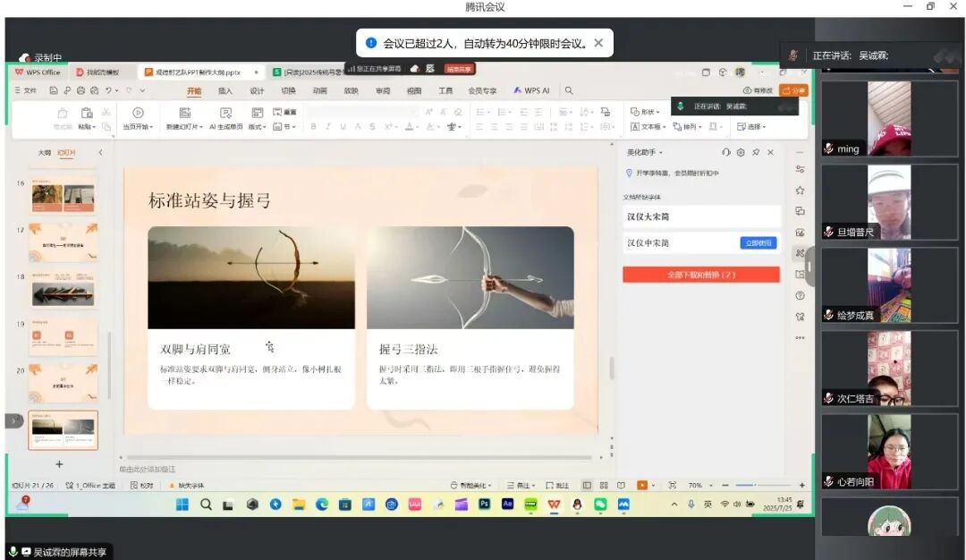Click the ribbon search magnifier icon

tap(569, 90)
